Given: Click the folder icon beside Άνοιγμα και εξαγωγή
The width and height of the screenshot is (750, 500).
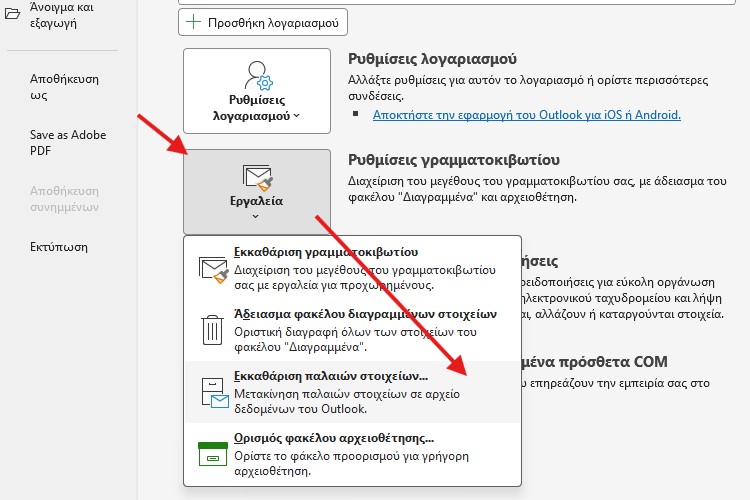Looking at the screenshot, I should coord(12,13).
